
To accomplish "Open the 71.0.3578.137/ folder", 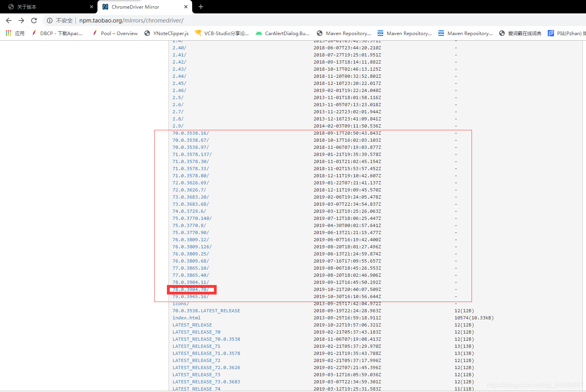I will 192,154.
